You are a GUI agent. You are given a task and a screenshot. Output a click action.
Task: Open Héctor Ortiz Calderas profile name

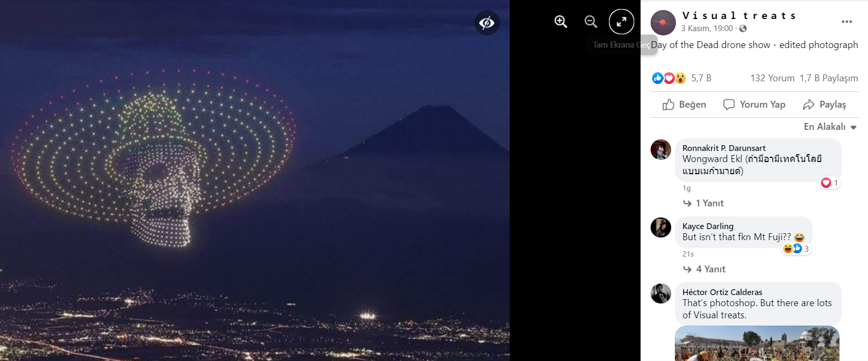722,292
